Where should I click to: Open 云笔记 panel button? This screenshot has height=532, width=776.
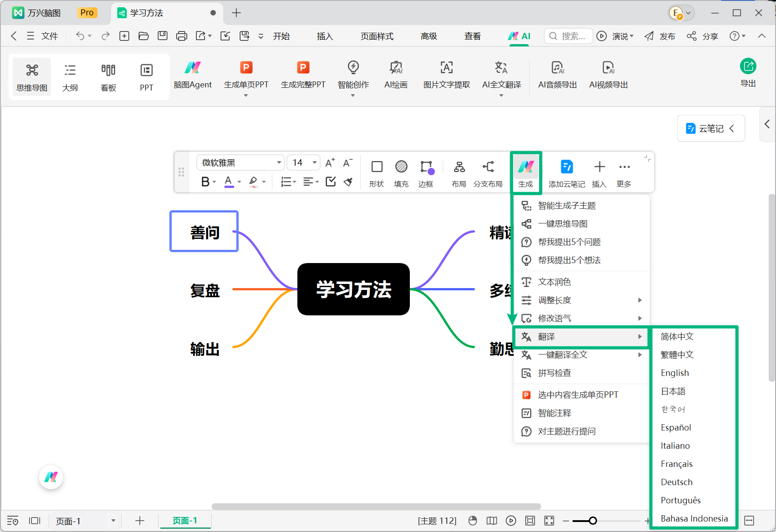[x=711, y=128]
